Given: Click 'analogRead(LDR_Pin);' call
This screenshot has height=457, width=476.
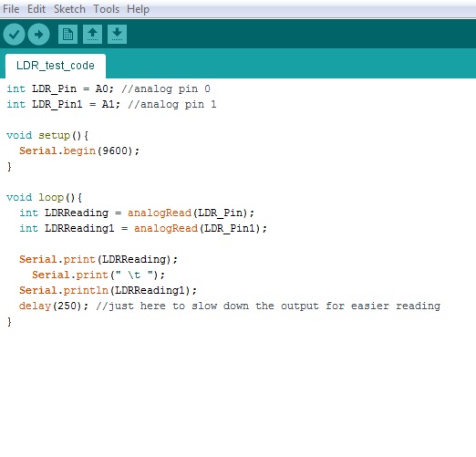Looking at the screenshot, I should (191, 213).
